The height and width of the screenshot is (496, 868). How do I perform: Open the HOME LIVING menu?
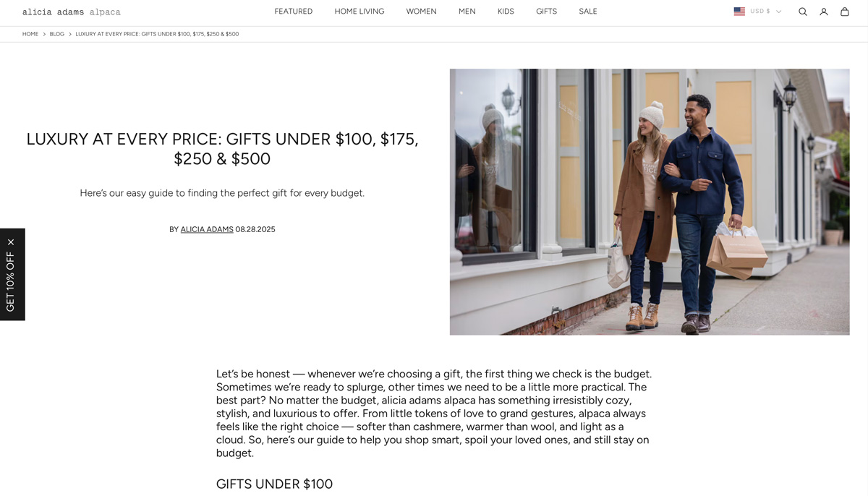pos(359,12)
